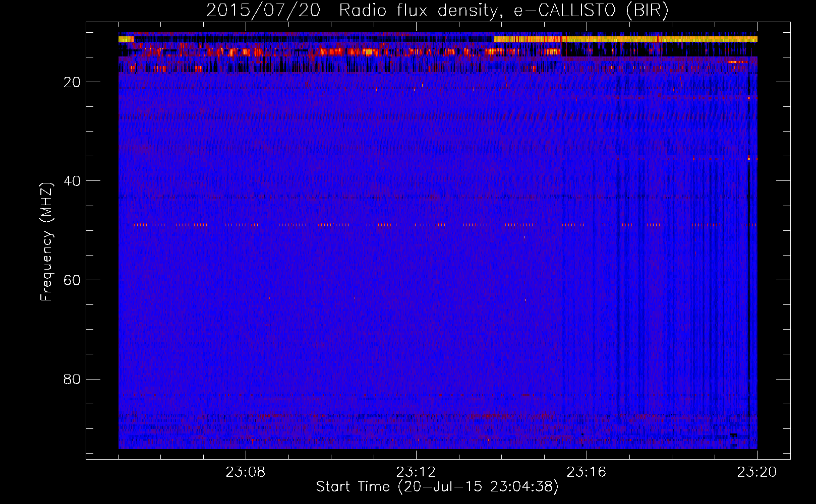
Task: Click the 23:08 time axis label
Action: click(246, 472)
